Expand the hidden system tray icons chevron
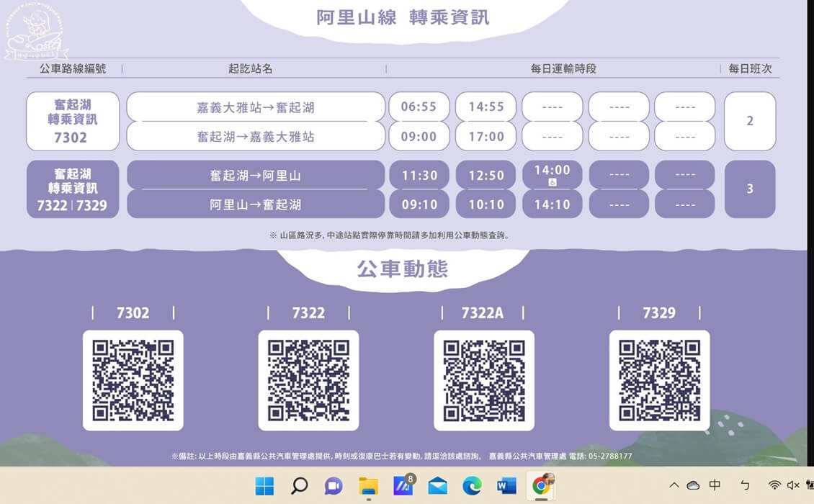 [674, 486]
